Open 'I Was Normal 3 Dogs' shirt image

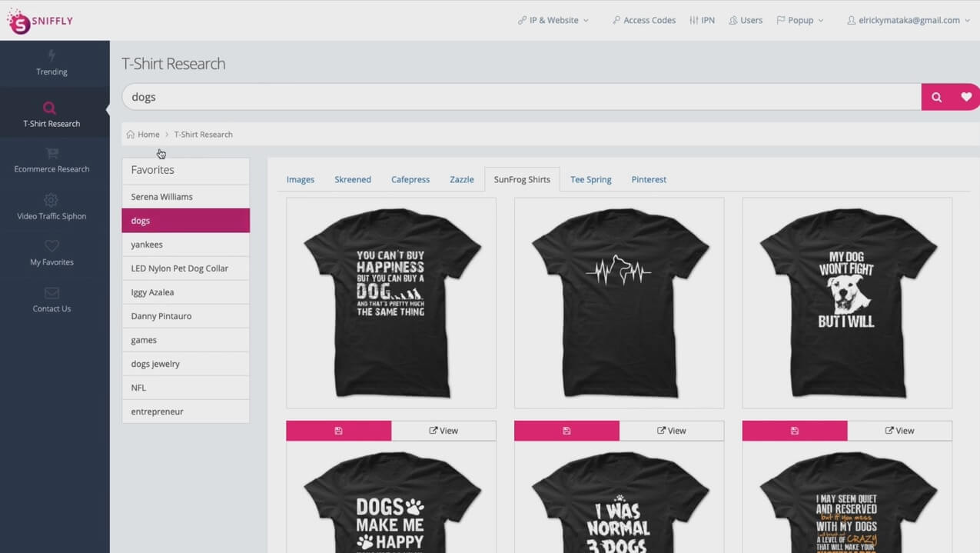coord(620,498)
